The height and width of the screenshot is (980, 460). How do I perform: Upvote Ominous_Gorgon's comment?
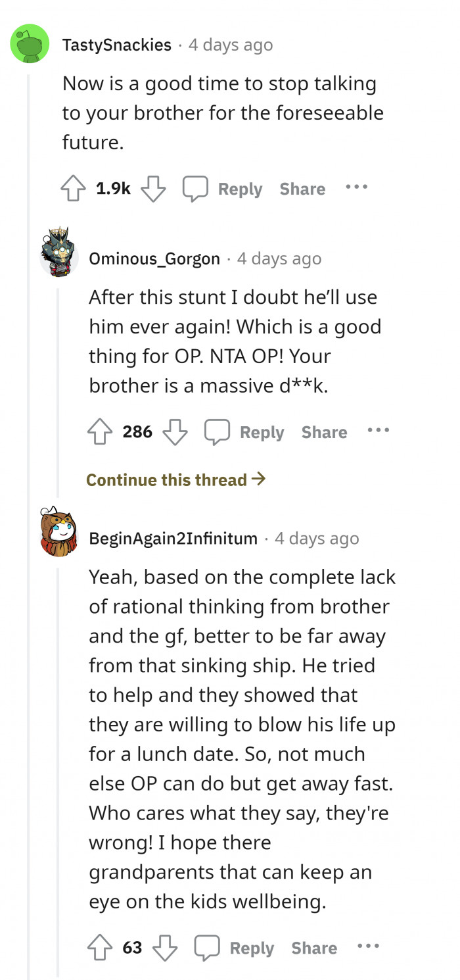click(x=101, y=432)
